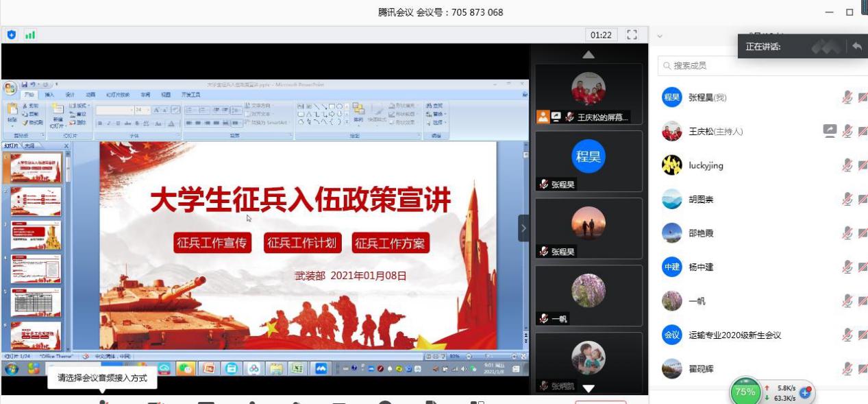The height and width of the screenshot is (404, 868).
Task: Click the Undo icon in PowerPoint quick access
Action: pyautogui.click(x=33, y=84)
